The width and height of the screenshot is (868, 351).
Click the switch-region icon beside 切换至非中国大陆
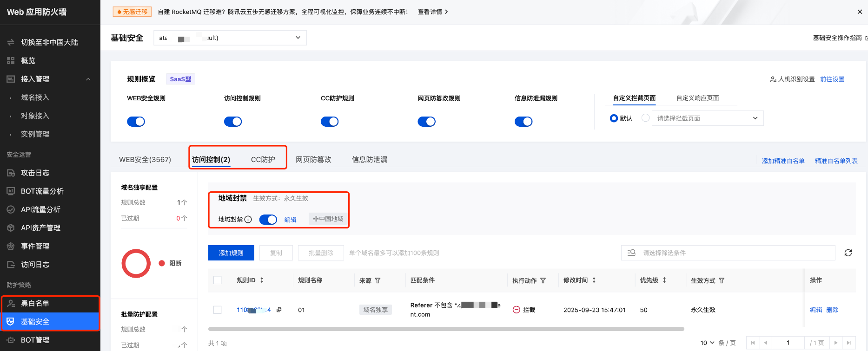pos(11,42)
